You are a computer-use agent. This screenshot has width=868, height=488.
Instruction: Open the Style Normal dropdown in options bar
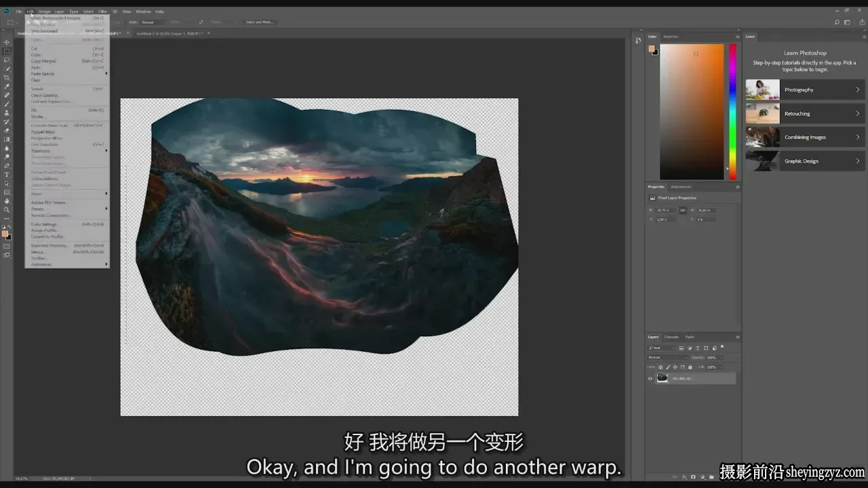click(152, 22)
